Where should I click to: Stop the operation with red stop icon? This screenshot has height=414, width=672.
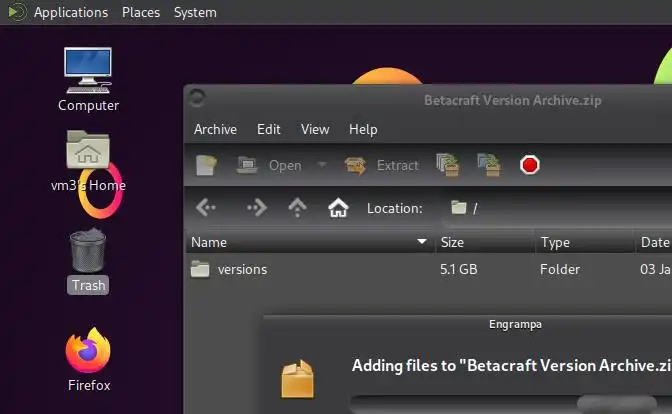point(530,165)
